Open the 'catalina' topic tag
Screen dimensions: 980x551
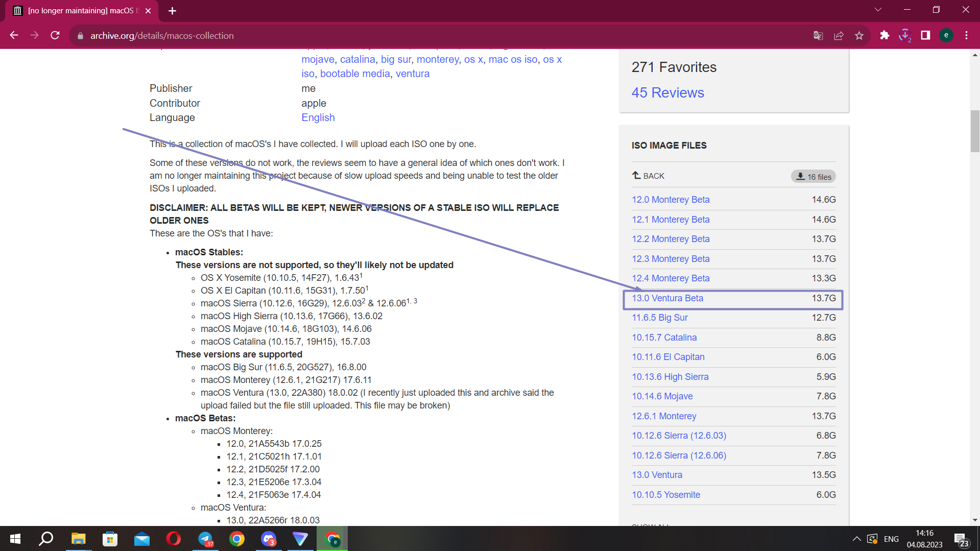coord(357,59)
